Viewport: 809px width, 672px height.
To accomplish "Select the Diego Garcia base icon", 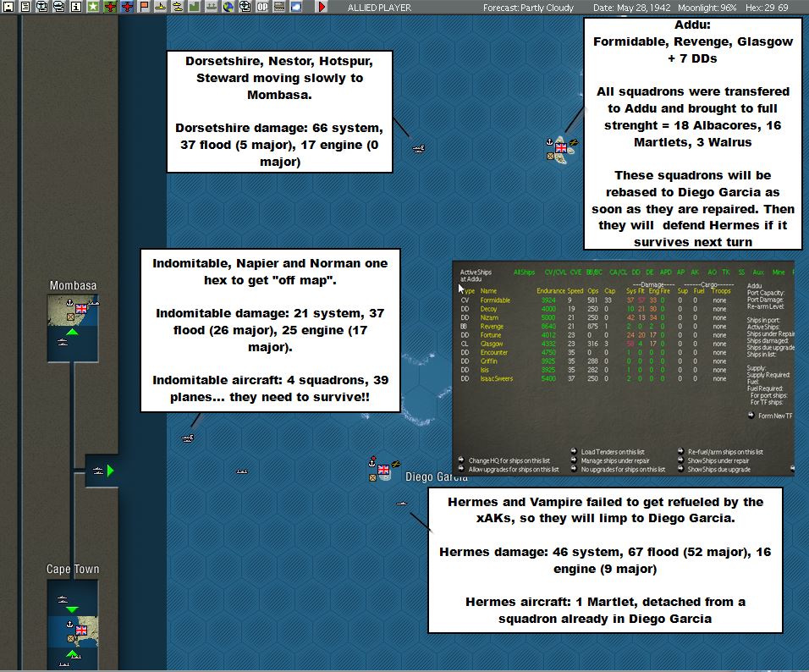I will click(x=384, y=470).
